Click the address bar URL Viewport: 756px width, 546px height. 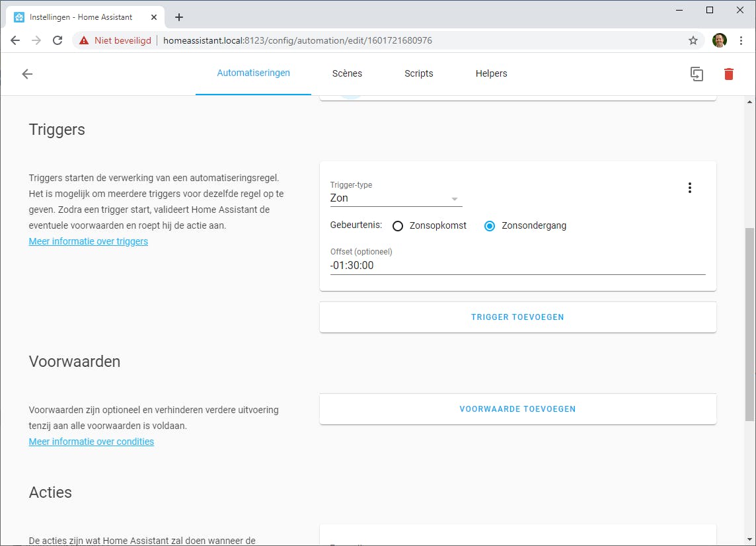click(x=297, y=40)
